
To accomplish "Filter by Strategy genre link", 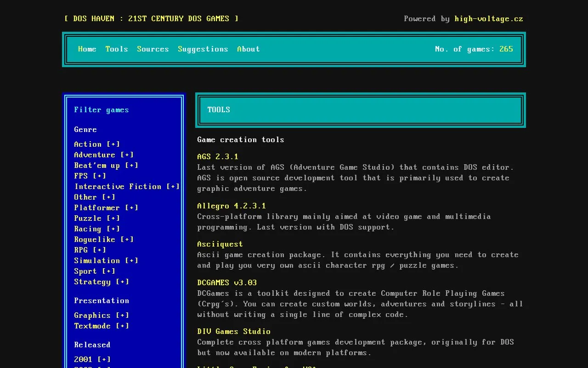I will [x=92, y=282].
